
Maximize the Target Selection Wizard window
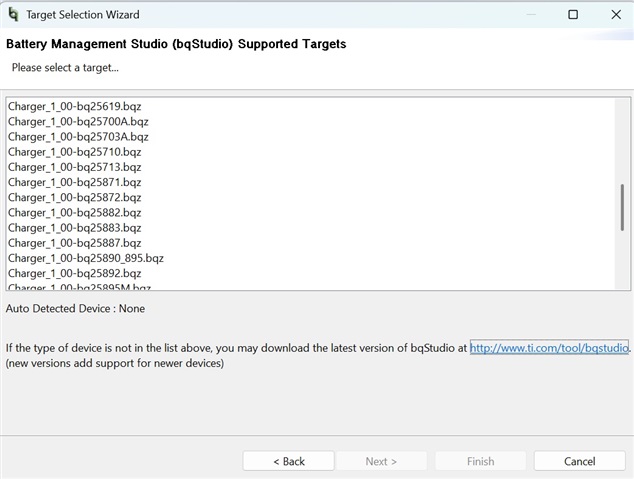pos(573,15)
